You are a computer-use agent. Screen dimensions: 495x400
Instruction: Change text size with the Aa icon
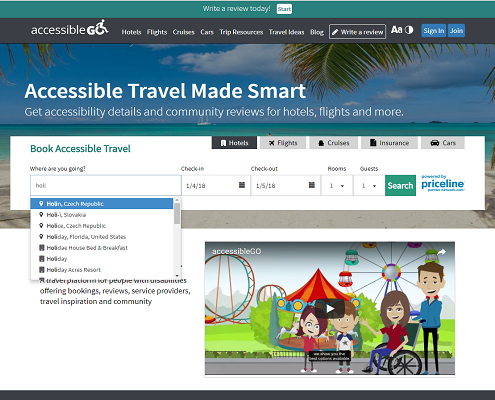[397, 30]
